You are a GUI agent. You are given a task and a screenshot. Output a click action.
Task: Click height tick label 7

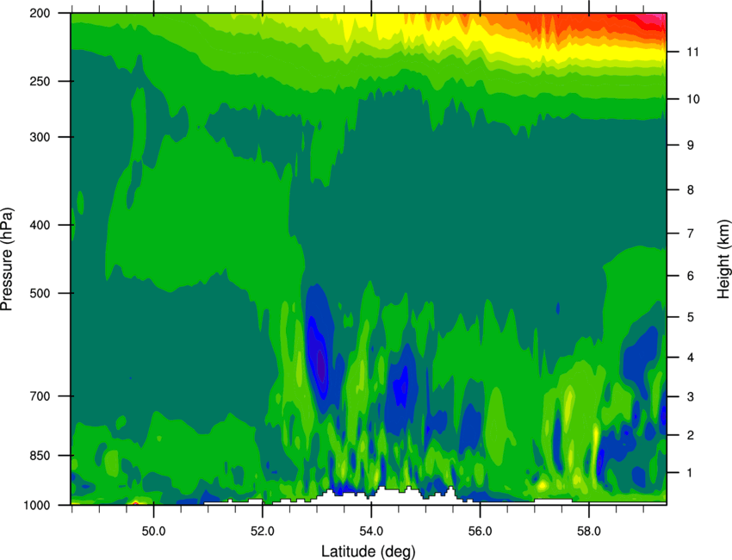point(691,233)
